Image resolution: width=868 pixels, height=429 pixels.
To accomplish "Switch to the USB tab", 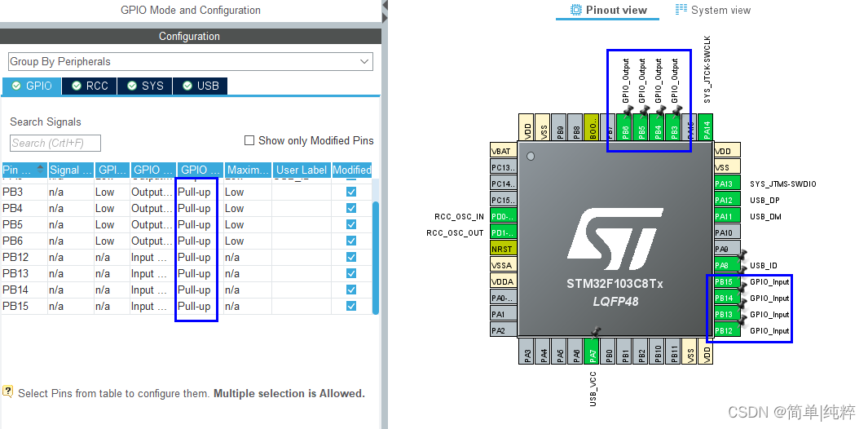I will pyautogui.click(x=200, y=86).
